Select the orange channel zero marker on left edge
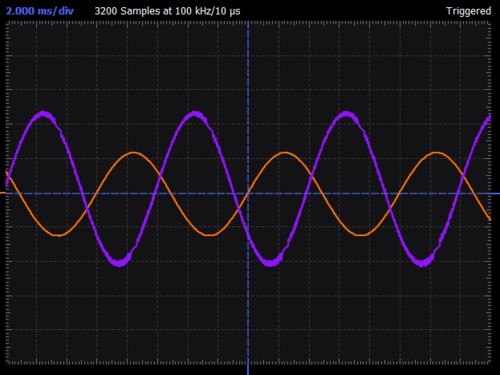Image resolution: width=500 pixels, height=375 pixels. pyautogui.click(x=3, y=193)
